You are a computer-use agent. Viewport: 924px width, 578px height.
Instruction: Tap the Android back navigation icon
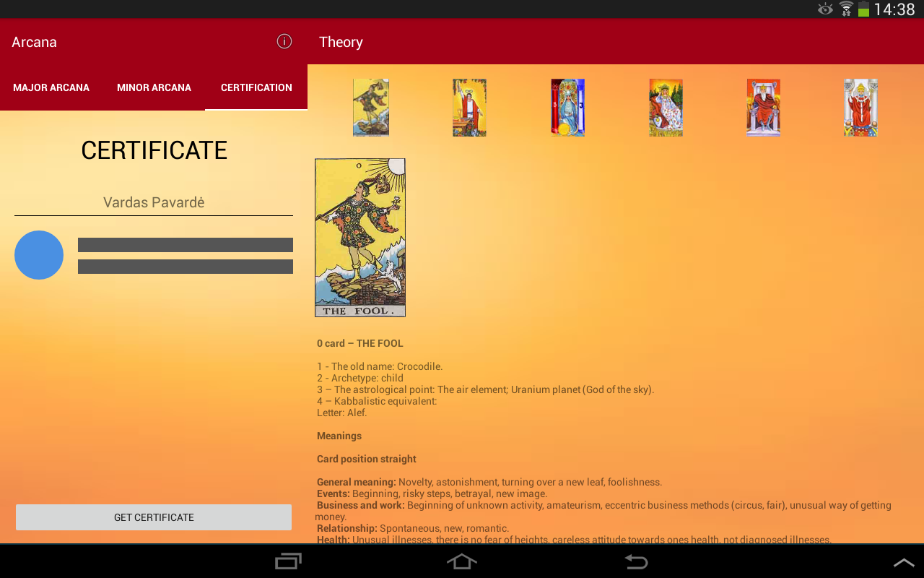[636, 561]
